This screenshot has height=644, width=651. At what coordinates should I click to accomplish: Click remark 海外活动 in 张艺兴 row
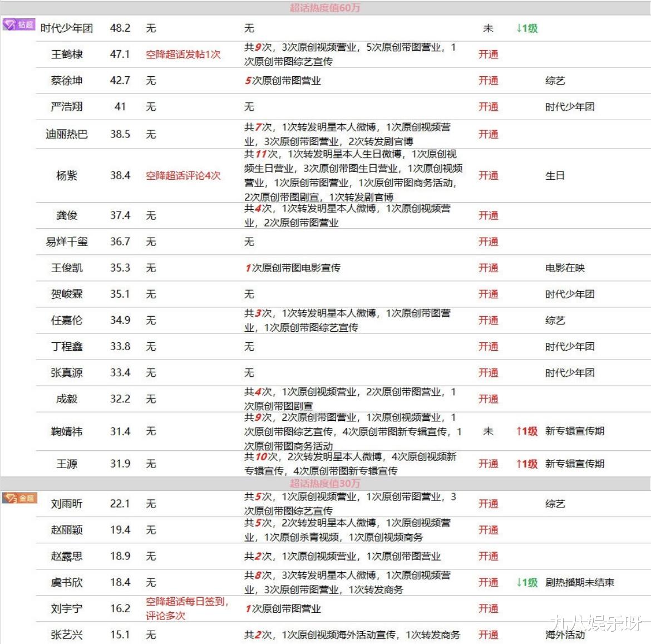(565, 635)
